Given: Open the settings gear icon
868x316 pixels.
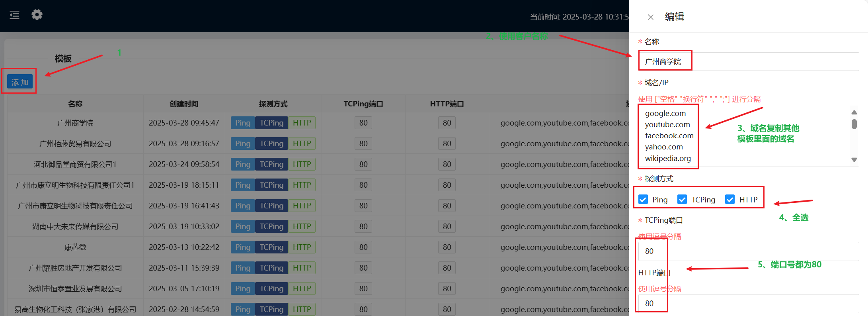Looking at the screenshot, I should pyautogui.click(x=37, y=15).
